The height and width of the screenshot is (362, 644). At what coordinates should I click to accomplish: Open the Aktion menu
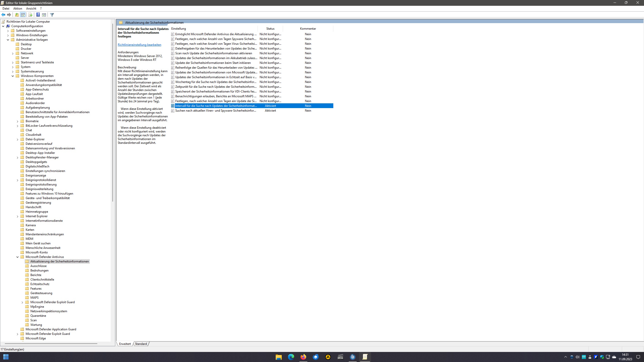(18, 9)
